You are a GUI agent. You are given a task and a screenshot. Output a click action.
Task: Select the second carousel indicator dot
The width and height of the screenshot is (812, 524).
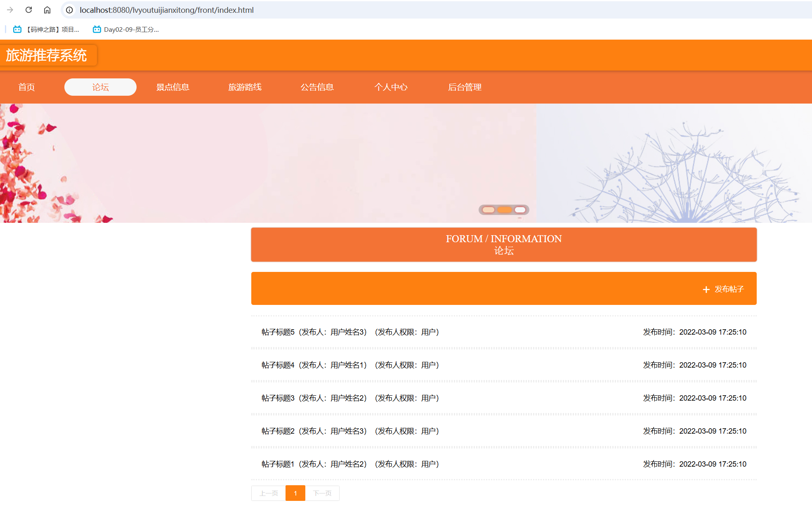[x=504, y=210]
